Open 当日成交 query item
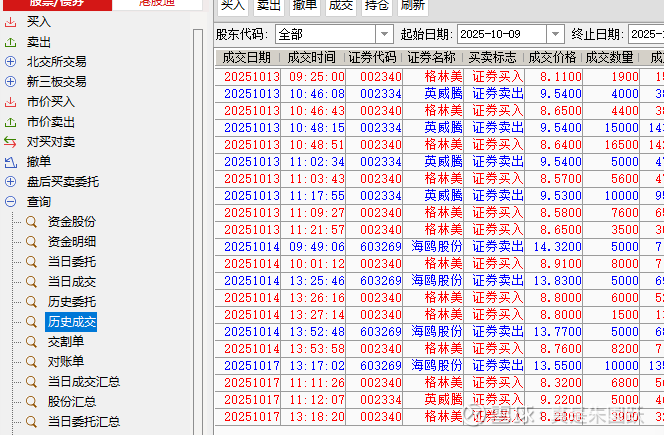This screenshot has height=435, width=664. click(x=72, y=282)
